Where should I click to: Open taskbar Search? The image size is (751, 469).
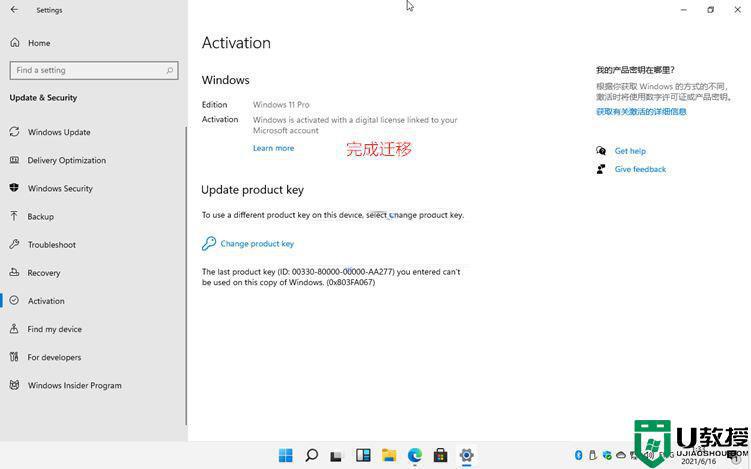(311, 455)
